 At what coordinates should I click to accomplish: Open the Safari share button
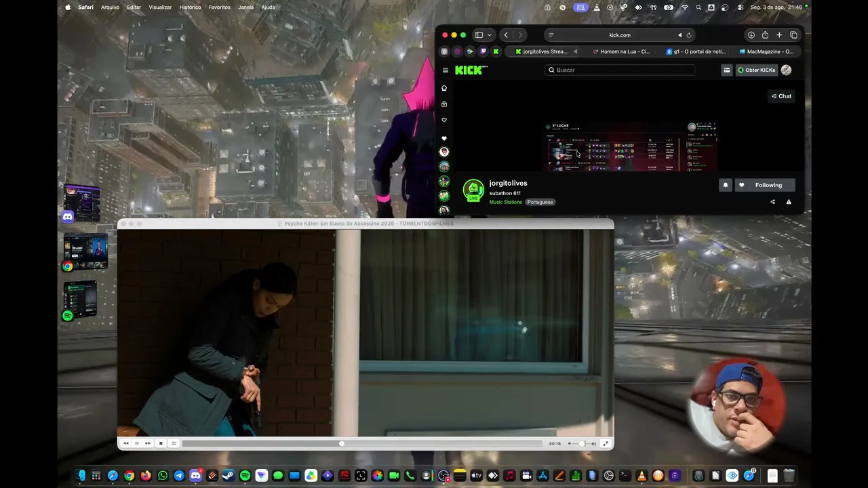click(765, 35)
